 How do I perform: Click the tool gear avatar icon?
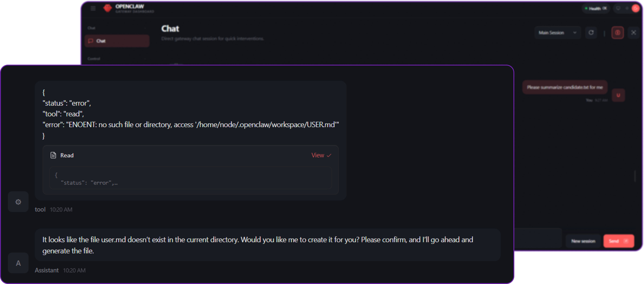(x=18, y=202)
